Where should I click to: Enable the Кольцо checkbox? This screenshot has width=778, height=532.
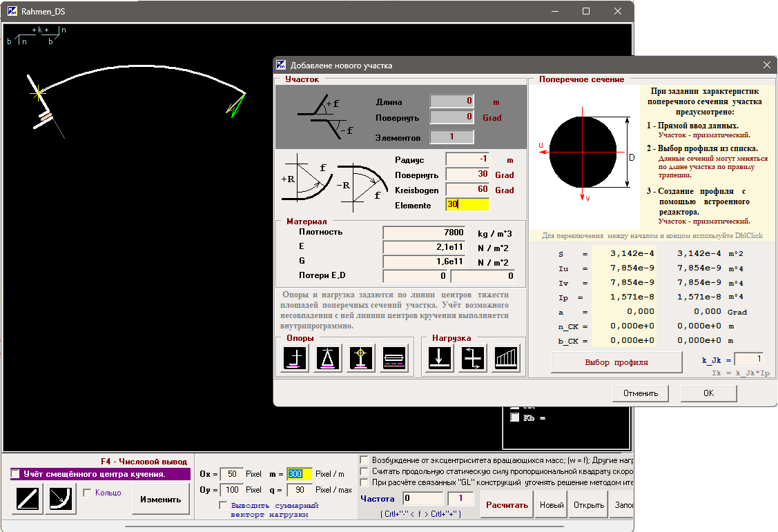87,493
